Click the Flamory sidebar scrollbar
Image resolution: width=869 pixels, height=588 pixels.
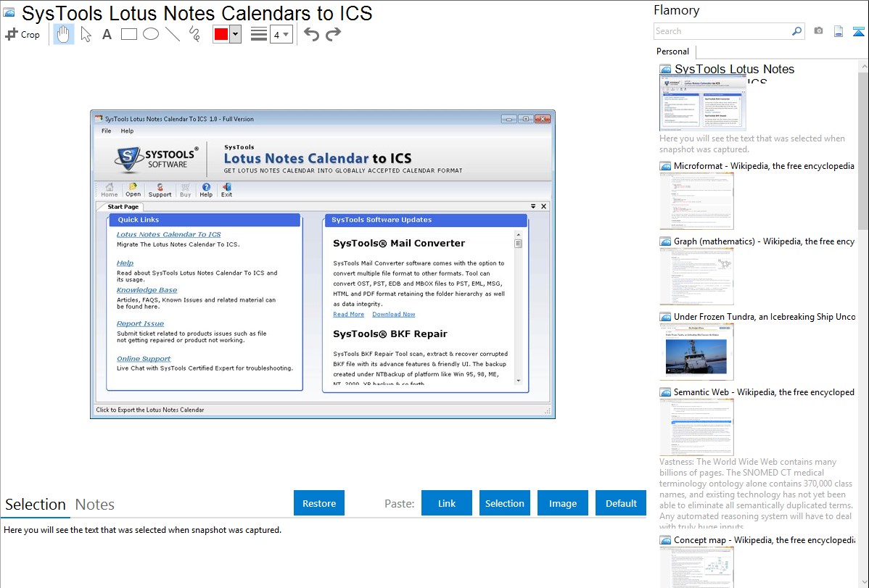click(x=863, y=149)
